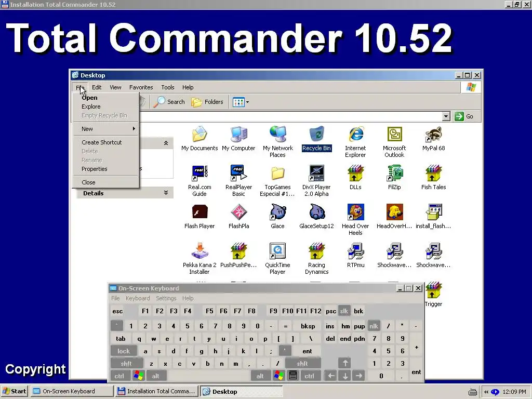Switch to Installation Total Commander taskbar button
532x399 pixels.
(157, 391)
